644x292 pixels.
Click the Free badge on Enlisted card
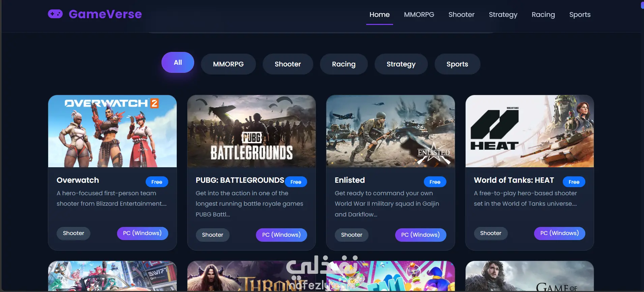(x=435, y=182)
